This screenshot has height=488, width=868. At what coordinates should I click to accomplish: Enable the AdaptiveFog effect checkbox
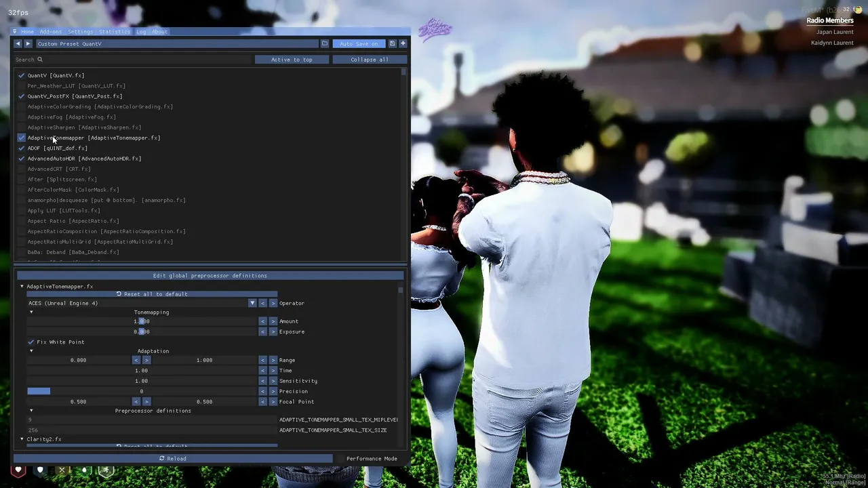pos(22,117)
